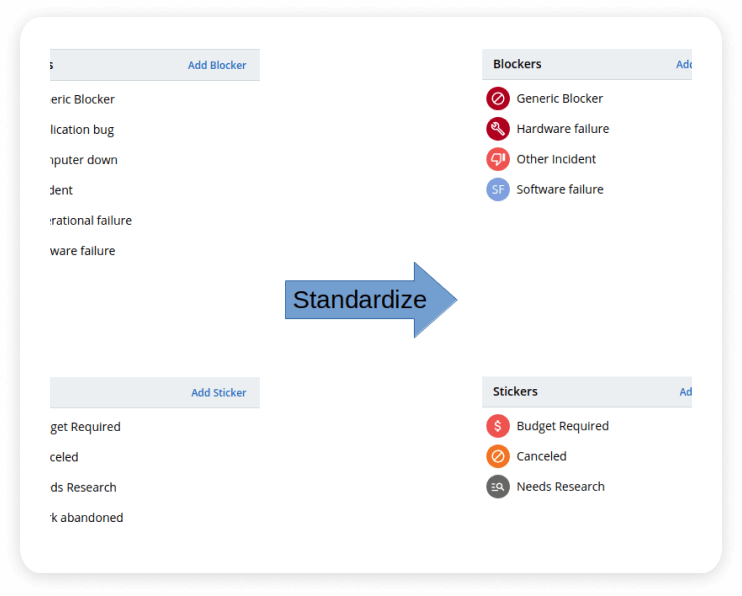This screenshot has width=742, height=596.
Task: Select the orange Canceled icon
Action: (x=497, y=456)
